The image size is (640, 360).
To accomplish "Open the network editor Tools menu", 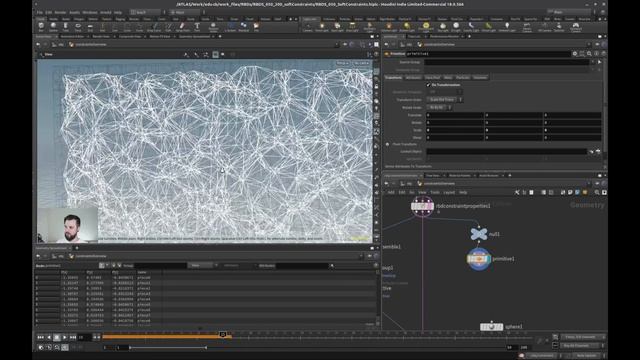I will (x=435, y=192).
